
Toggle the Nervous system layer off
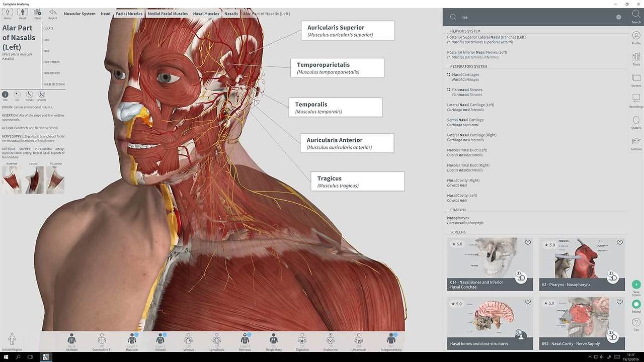245,338
